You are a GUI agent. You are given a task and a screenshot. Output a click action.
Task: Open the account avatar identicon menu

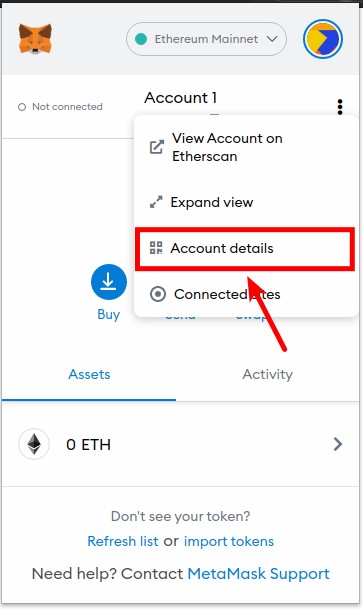click(323, 39)
